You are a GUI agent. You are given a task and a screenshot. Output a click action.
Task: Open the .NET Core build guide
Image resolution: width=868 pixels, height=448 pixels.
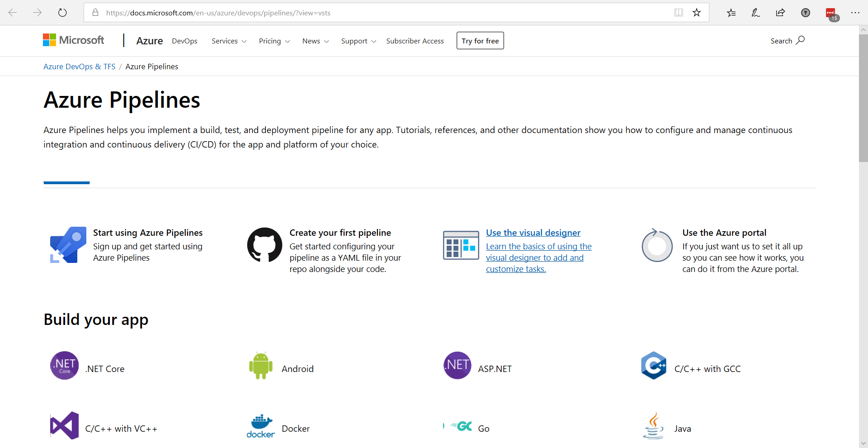tap(105, 369)
